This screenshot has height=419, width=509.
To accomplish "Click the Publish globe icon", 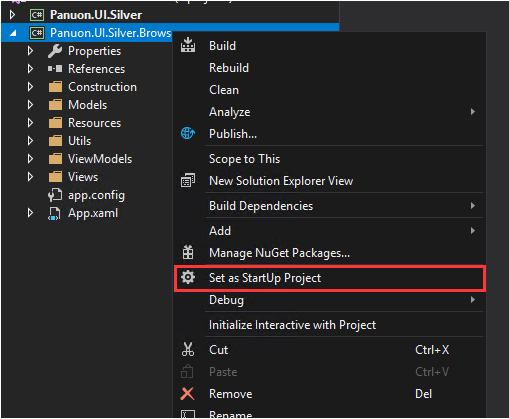I will click(x=188, y=133).
